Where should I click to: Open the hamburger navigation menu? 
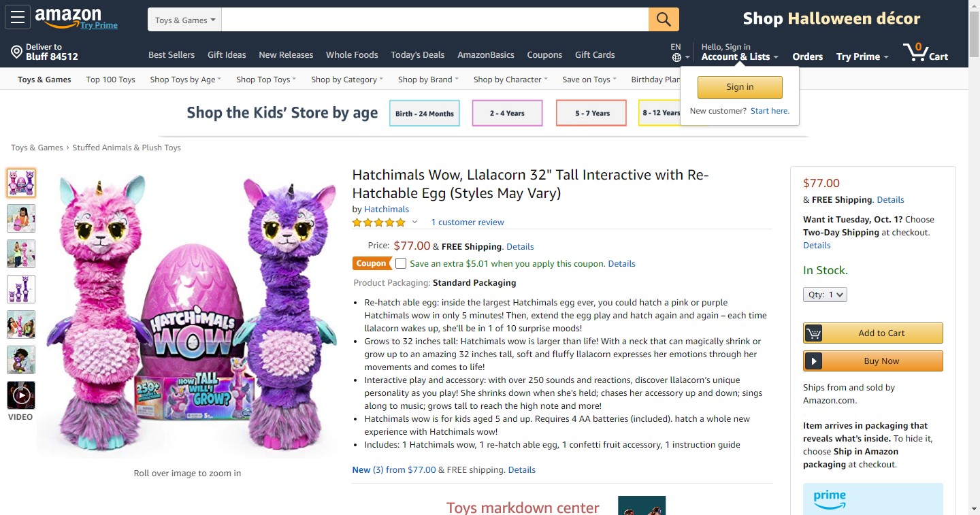coord(18,18)
